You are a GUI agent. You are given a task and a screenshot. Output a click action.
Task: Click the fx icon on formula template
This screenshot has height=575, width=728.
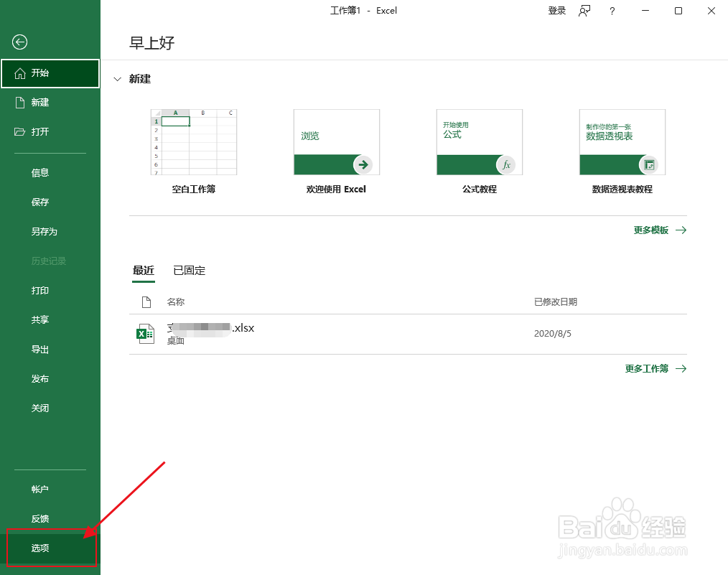506,165
